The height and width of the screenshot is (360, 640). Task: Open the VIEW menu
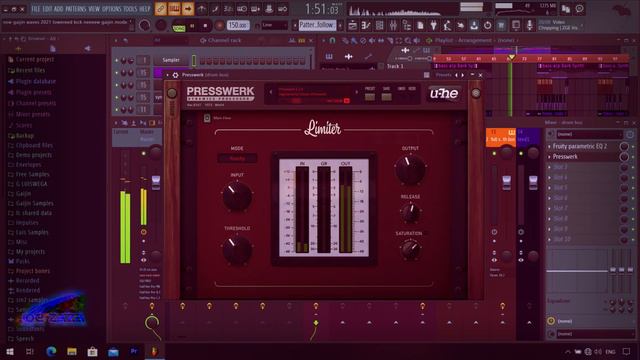point(94,9)
